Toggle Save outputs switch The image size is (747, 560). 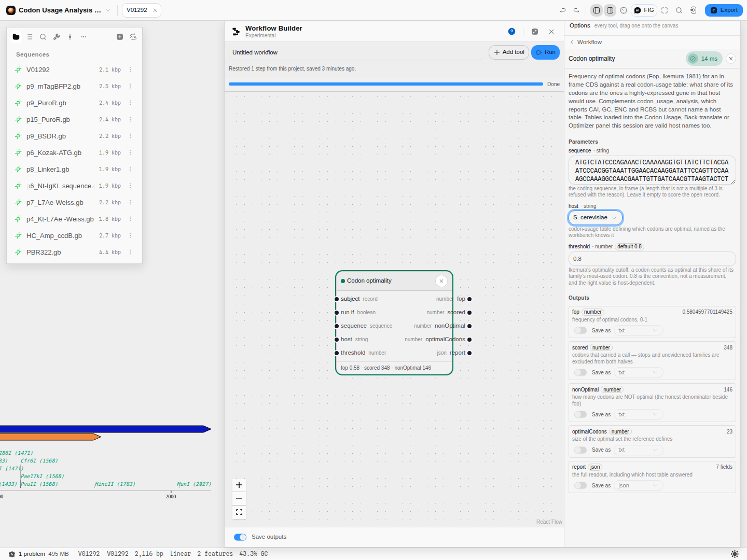point(240,537)
